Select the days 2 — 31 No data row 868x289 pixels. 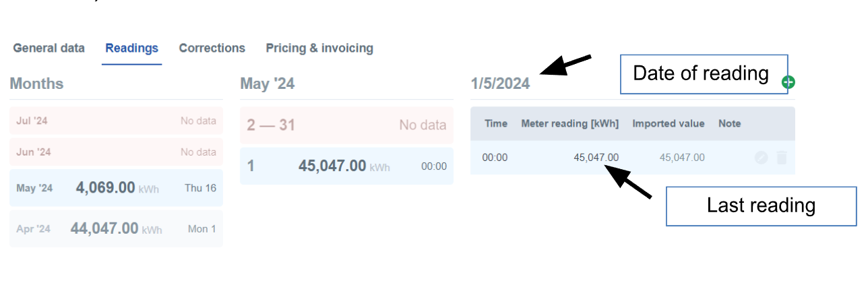point(346,125)
